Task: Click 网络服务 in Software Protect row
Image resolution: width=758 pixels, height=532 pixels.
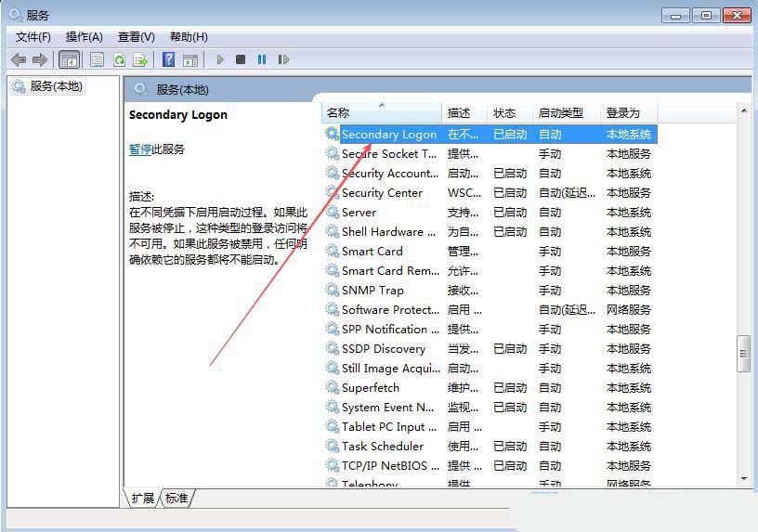Action: point(629,310)
